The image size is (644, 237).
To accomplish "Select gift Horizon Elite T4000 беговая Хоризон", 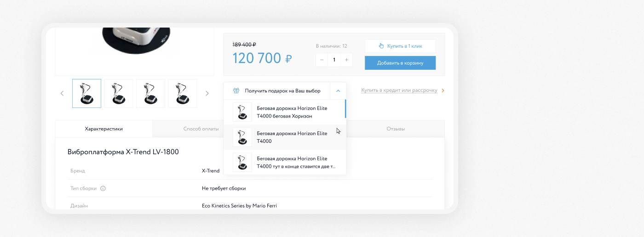I will [x=284, y=112].
